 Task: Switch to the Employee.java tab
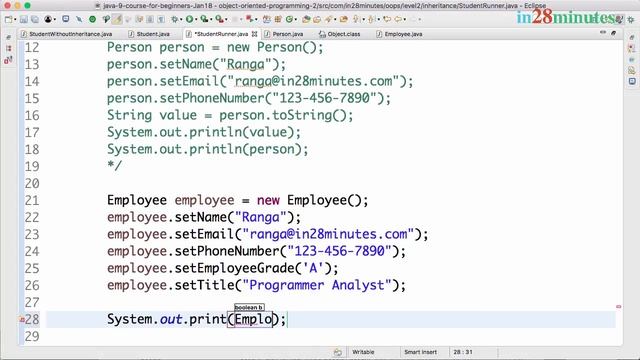[x=399, y=34]
